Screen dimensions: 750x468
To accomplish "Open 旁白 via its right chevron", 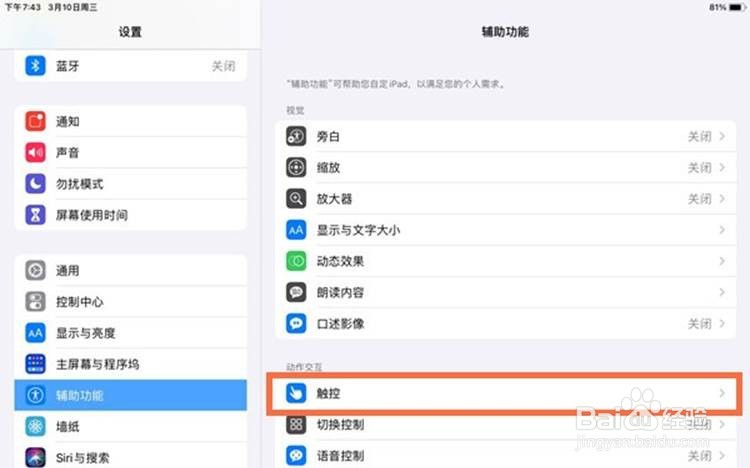I will [722, 136].
